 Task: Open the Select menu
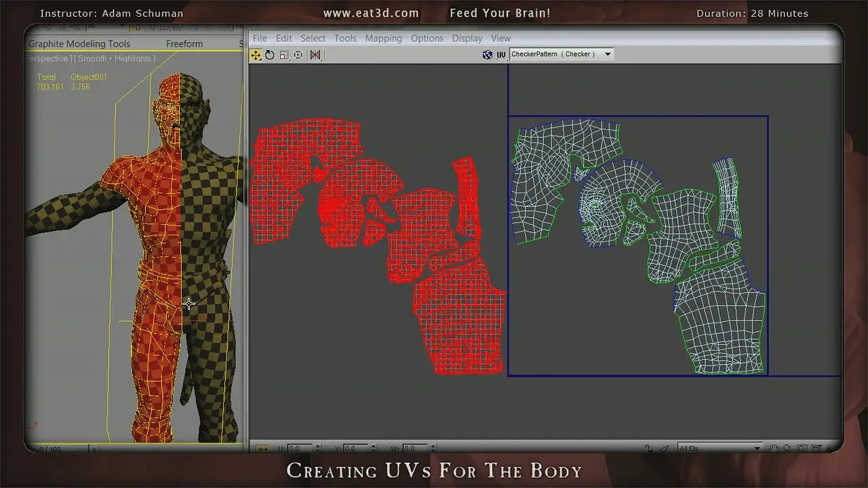point(313,38)
